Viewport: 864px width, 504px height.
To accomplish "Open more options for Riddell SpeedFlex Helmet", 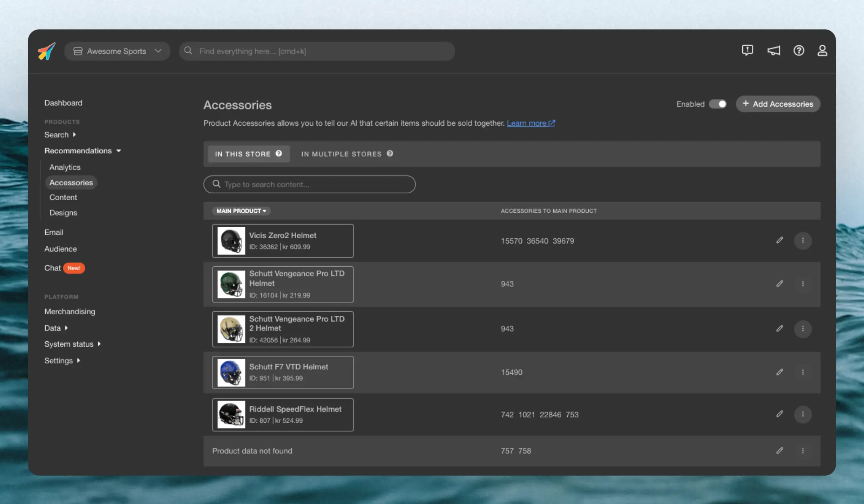I will (803, 414).
